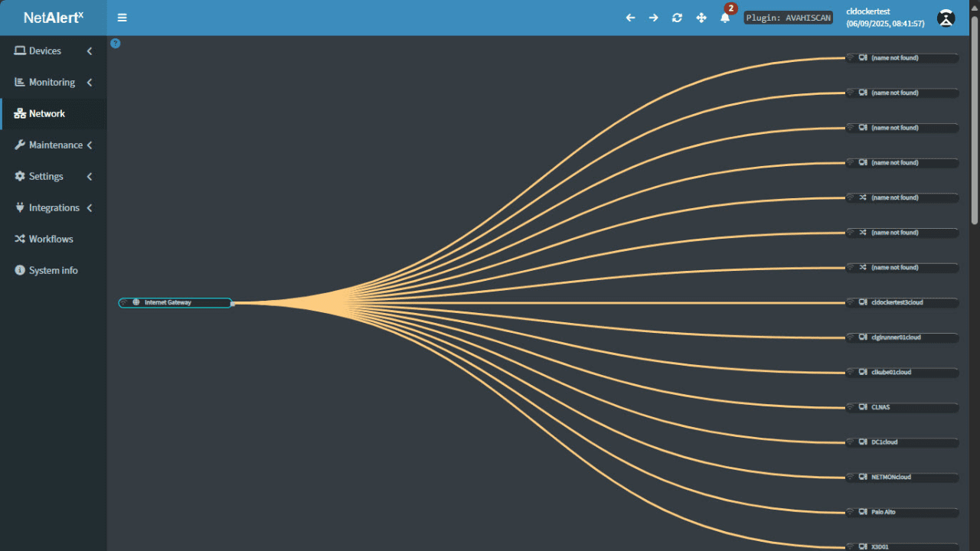Expand the Maintenance sidebar menu
The height and width of the screenshot is (551, 980).
tap(54, 145)
